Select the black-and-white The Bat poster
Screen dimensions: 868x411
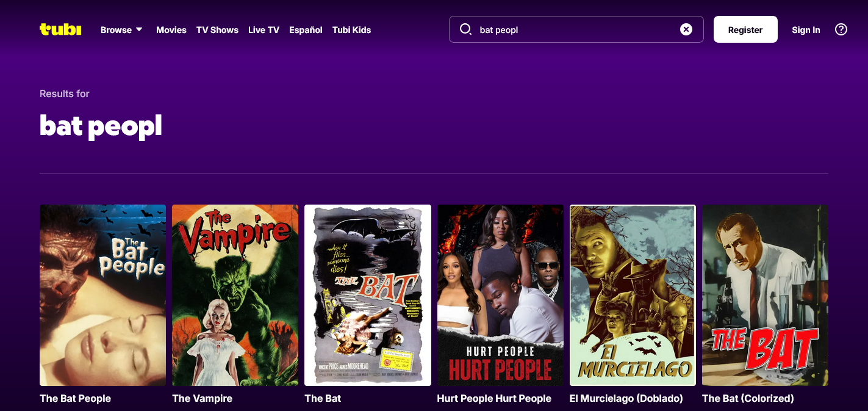[x=368, y=295]
